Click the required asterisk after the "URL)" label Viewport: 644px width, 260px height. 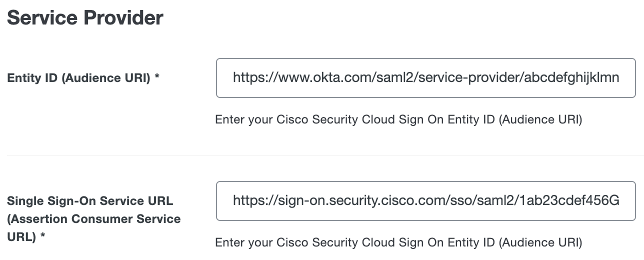43,237
